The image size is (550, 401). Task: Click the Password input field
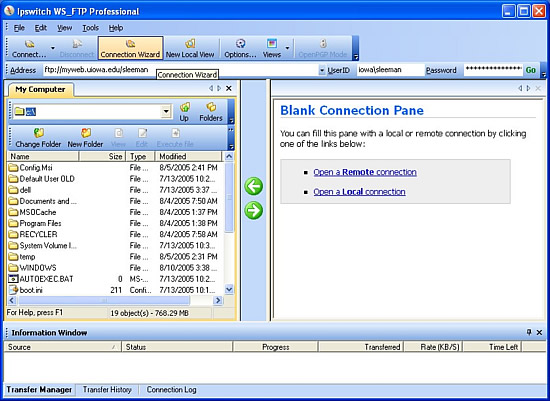493,70
